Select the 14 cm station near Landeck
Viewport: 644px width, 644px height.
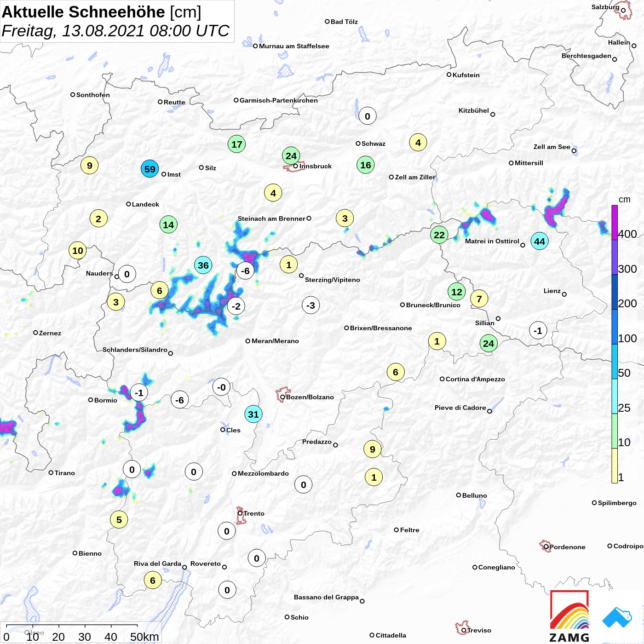[169, 224]
